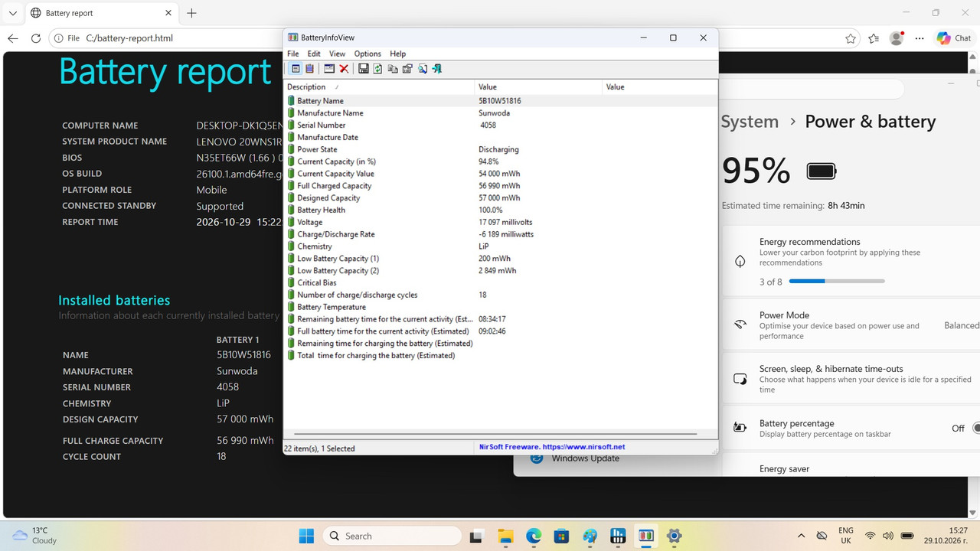The image size is (980, 551).
Task: Click the Find toolbar icon in BatteryInfoView
Action: (x=423, y=69)
